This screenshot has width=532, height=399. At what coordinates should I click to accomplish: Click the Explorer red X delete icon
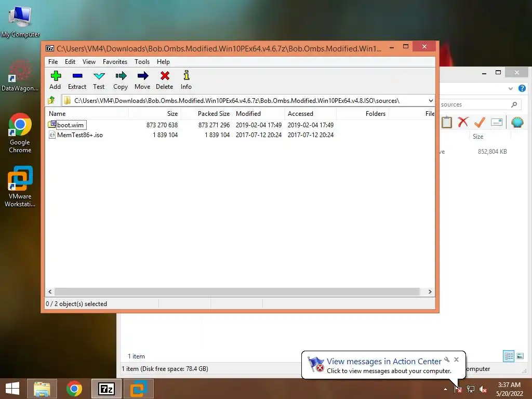(463, 122)
